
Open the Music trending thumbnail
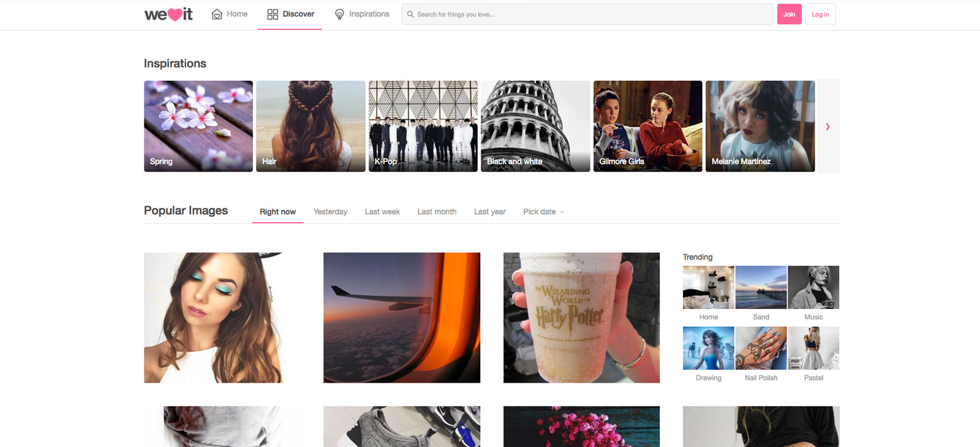point(813,287)
